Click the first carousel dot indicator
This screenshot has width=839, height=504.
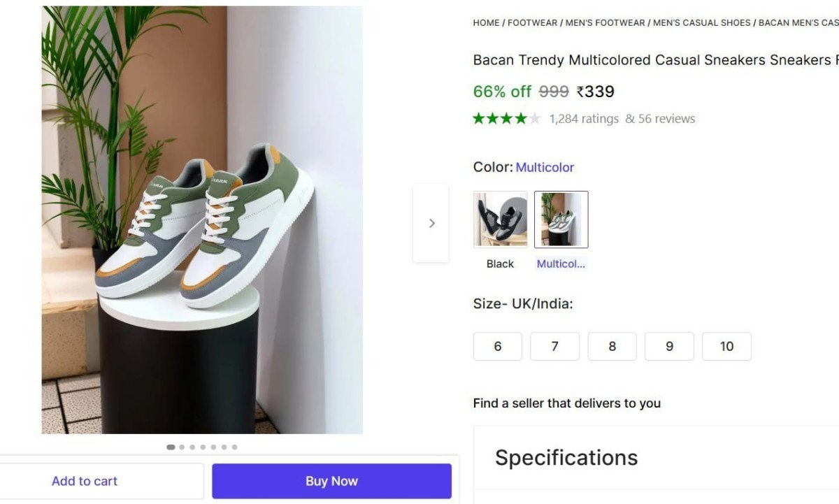point(171,447)
